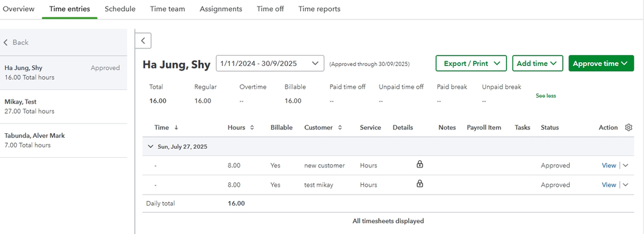Sort by Time column arrow

(176, 127)
